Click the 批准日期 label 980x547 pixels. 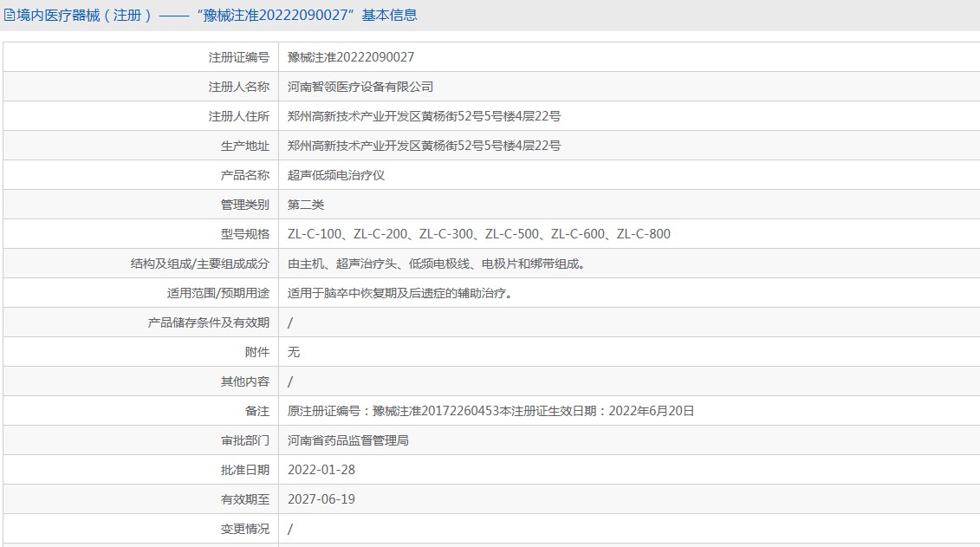[x=245, y=470]
